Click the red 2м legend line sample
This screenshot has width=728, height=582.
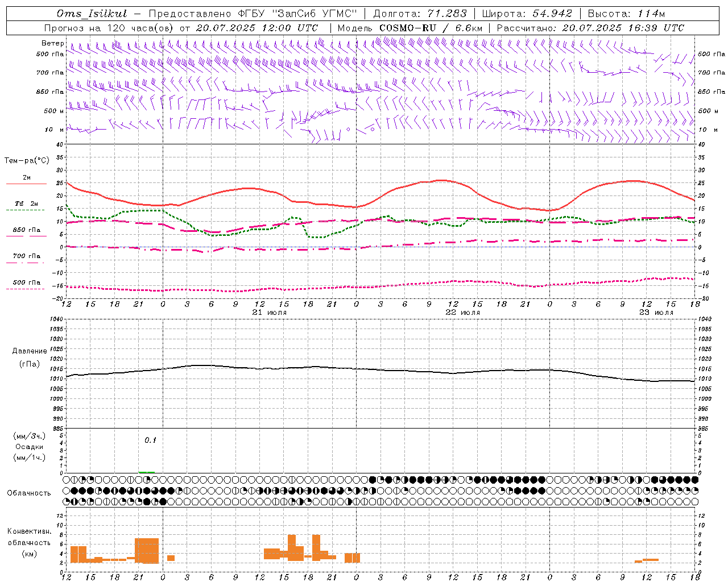pos(26,184)
